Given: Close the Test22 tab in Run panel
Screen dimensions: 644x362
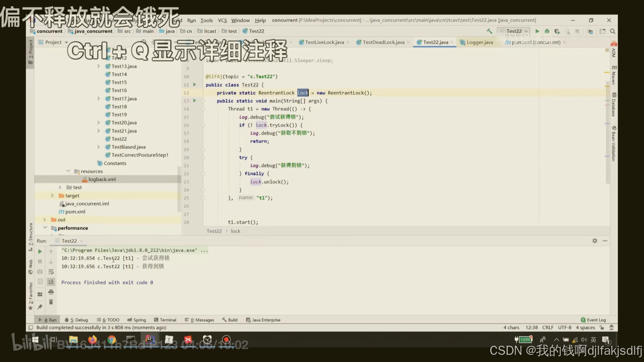Looking at the screenshot, I should pyautogui.click(x=81, y=241).
